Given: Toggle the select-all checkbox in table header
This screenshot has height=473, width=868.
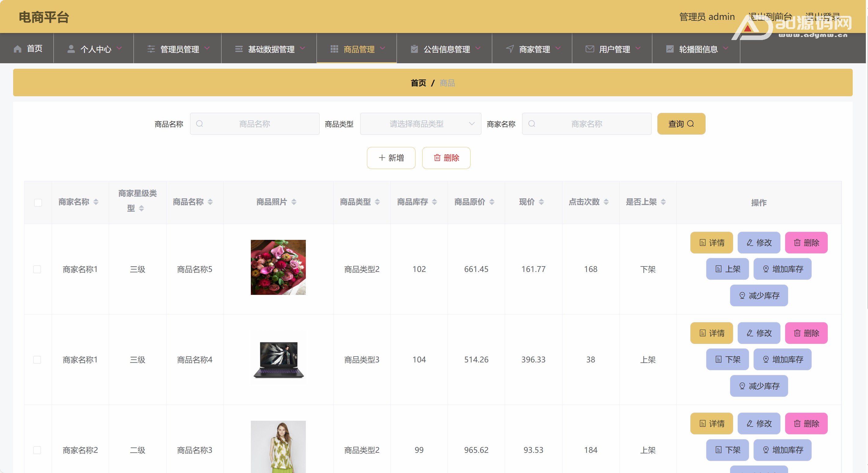Looking at the screenshot, I should click(38, 203).
